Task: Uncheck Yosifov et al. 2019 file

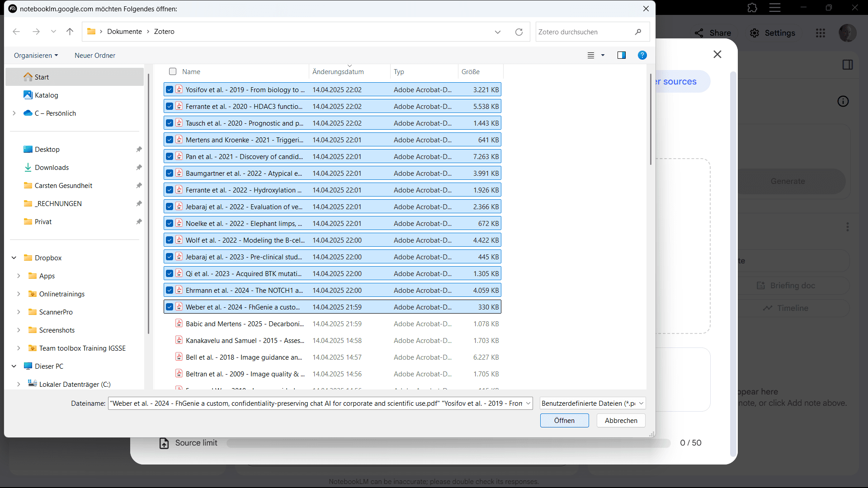Action: (x=170, y=89)
